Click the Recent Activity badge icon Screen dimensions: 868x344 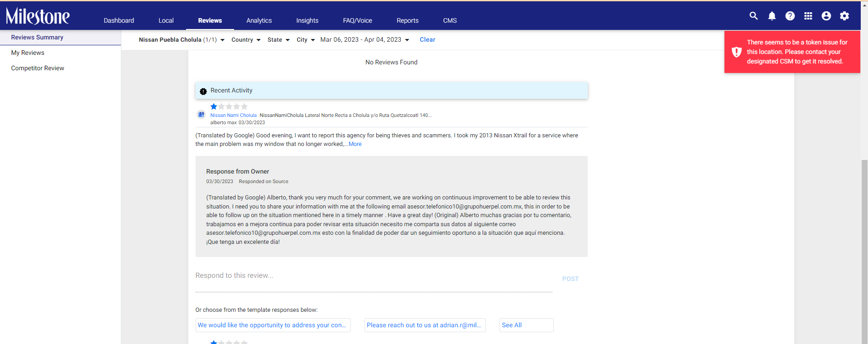(203, 91)
